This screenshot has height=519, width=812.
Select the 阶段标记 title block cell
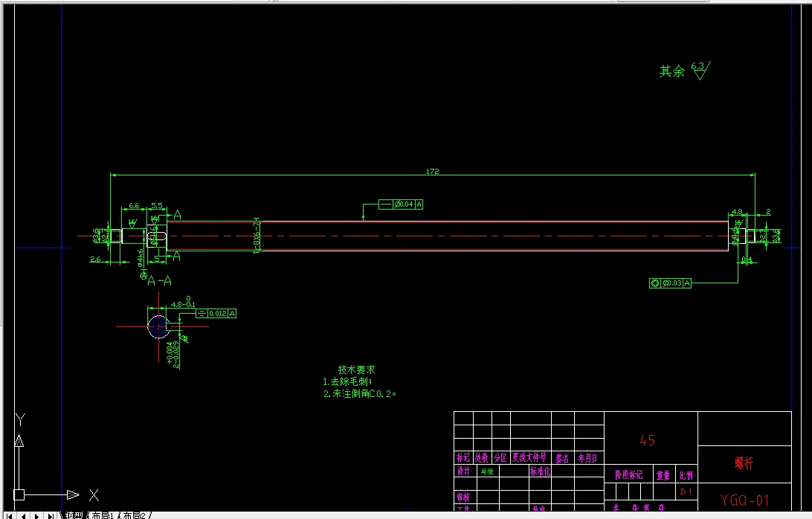point(628,474)
